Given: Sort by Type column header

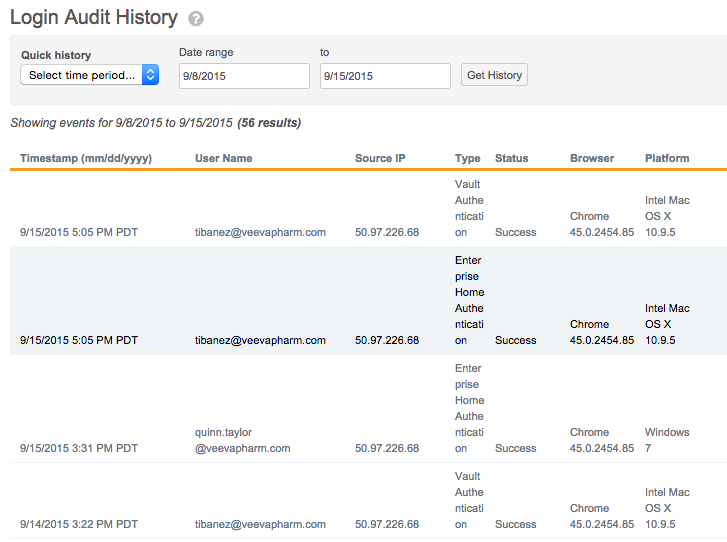Looking at the screenshot, I should tap(467, 158).
